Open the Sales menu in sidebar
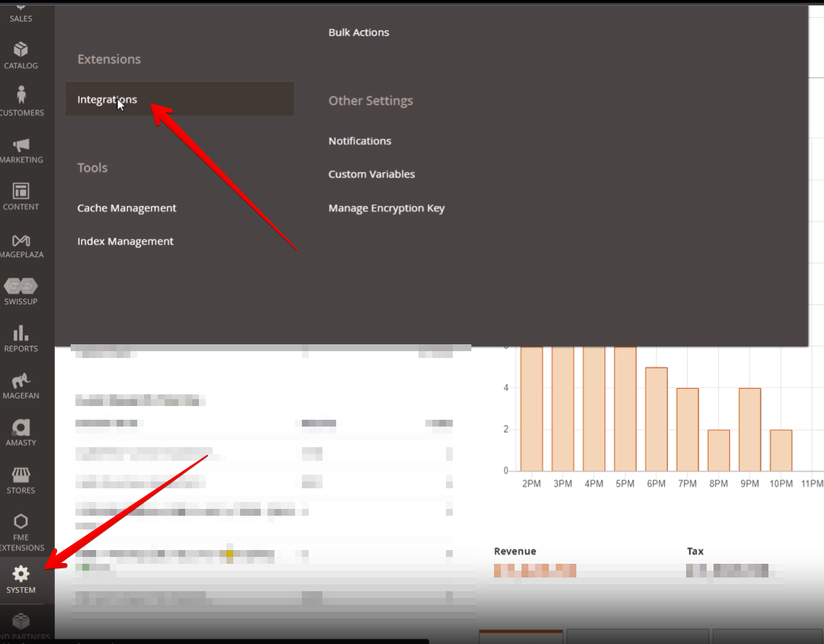The height and width of the screenshot is (644, 824). [x=21, y=14]
